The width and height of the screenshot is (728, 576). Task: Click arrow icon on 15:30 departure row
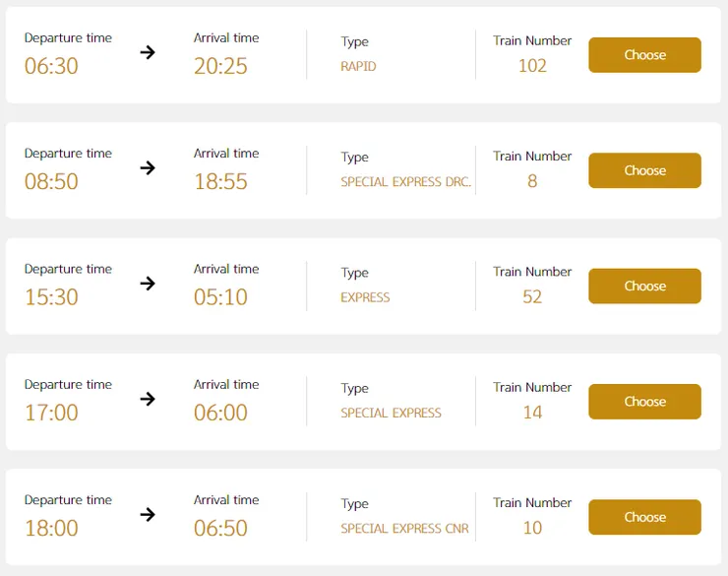(148, 284)
